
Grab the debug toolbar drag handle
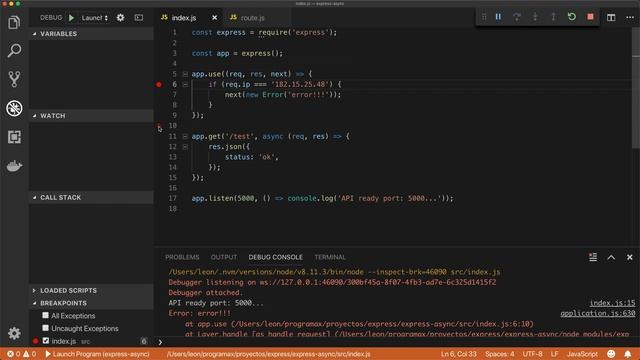click(484, 17)
